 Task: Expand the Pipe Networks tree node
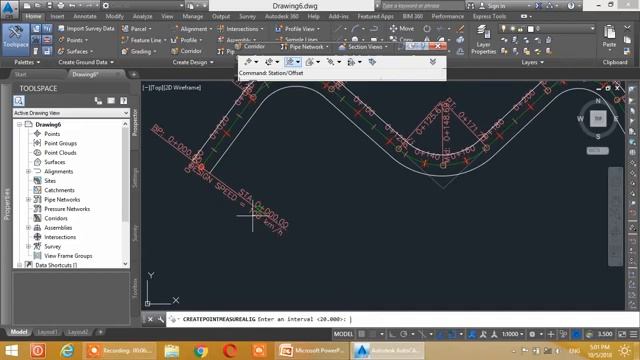(x=29, y=200)
